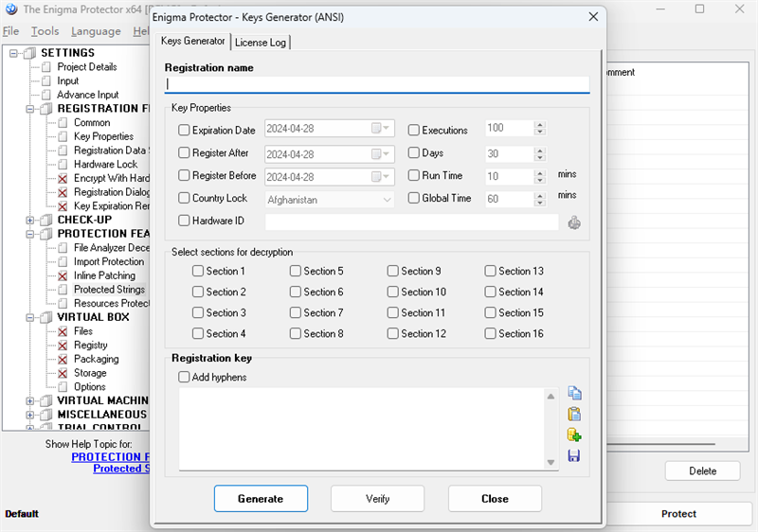Click the add key to database icon
Screen dimensions: 758x532
tap(574, 434)
